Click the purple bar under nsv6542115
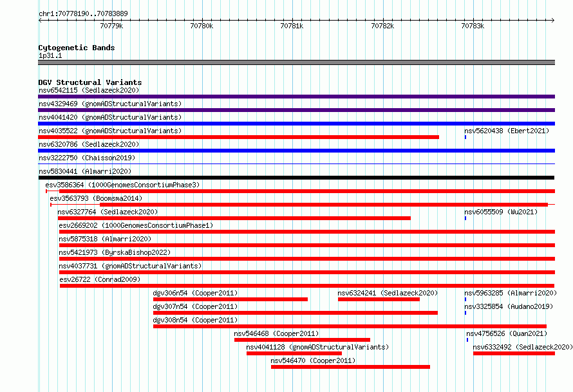The image size is (573, 392). [x=296, y=97]
